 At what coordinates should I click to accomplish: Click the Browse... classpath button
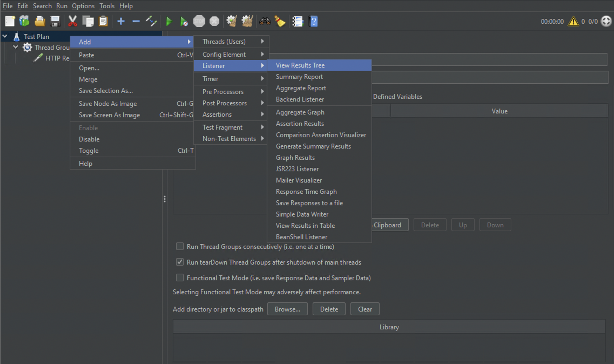pyautogui.click(x=287, y=309)
